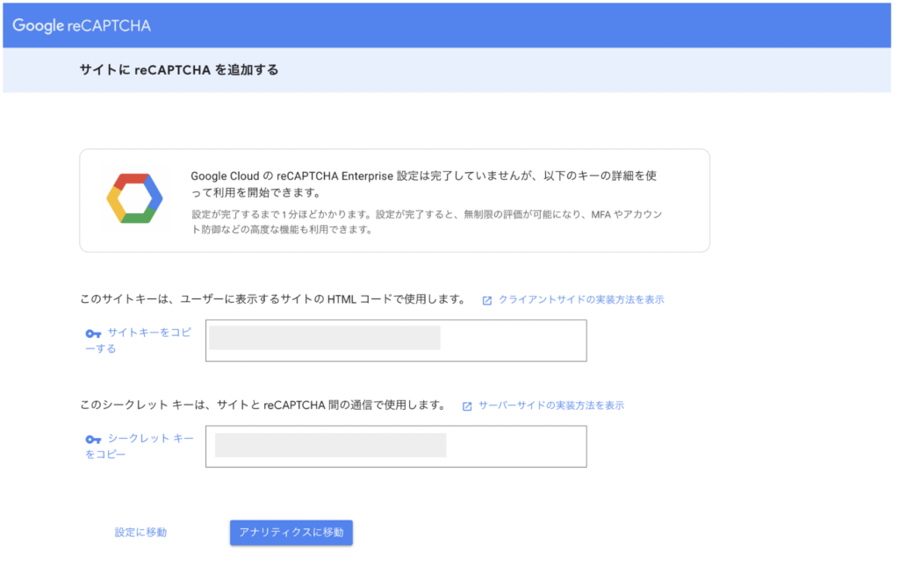899x588 pixels.
Task: Copy the site key via サイトキーをコピーする
Action: click(147, 333)
